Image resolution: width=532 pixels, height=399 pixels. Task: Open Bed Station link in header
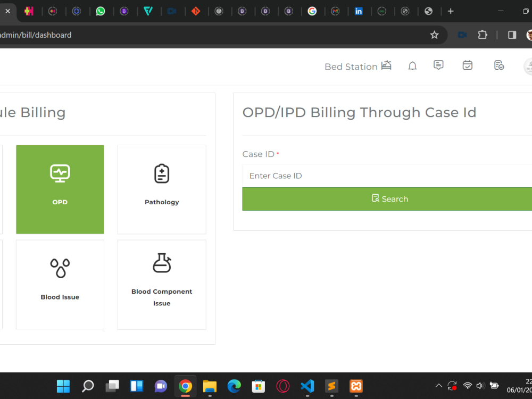pos(358,66)
